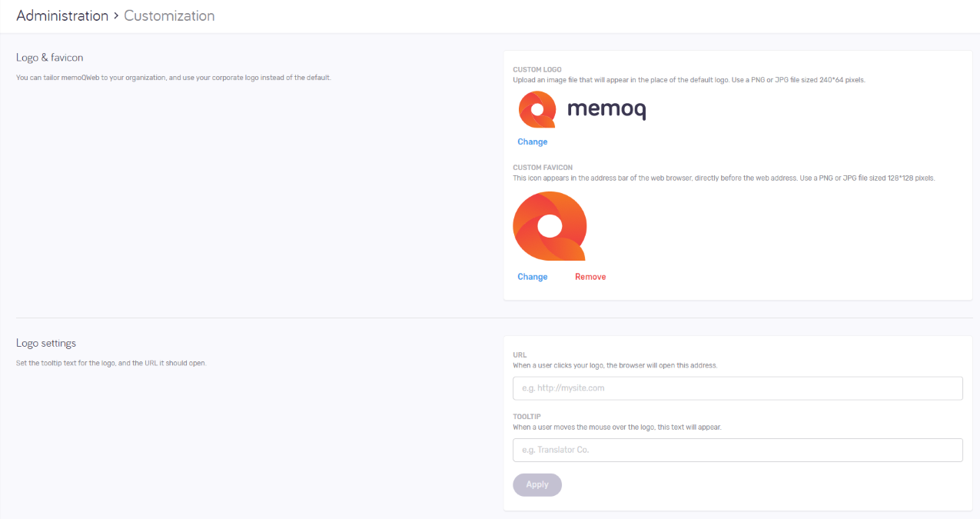
Task: Click the "Set the tooltip text" description
Action: click(x=111, y=363)
